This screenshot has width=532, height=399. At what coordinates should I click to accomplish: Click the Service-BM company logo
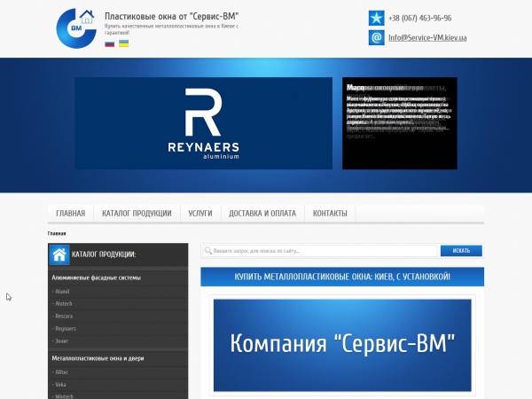pyautogui.click(x=76, y=28)
